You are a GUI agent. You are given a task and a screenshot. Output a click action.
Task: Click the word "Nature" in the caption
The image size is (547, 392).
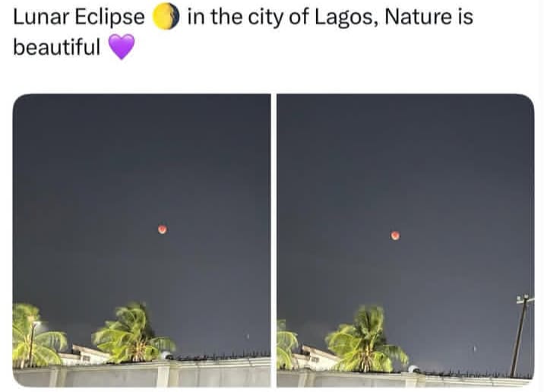(x=419, y=18)
